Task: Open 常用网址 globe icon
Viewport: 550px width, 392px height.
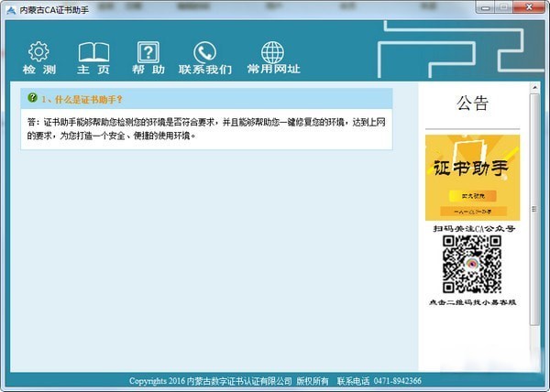Action: (272, 52)
